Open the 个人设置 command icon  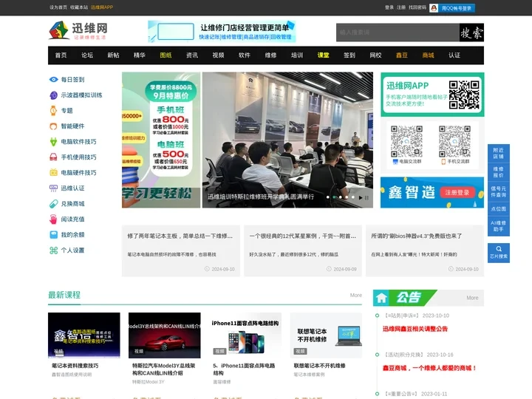coord(54,250)
